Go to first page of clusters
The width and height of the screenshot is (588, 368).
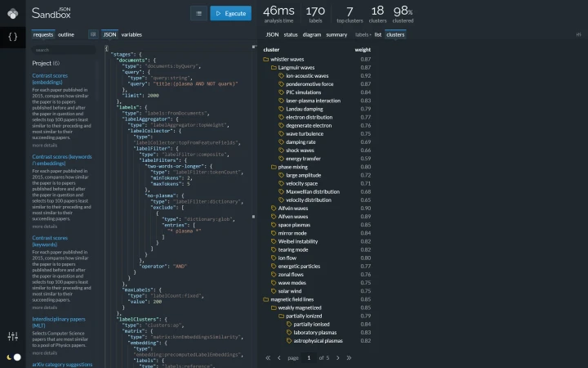tap(268, 358)
